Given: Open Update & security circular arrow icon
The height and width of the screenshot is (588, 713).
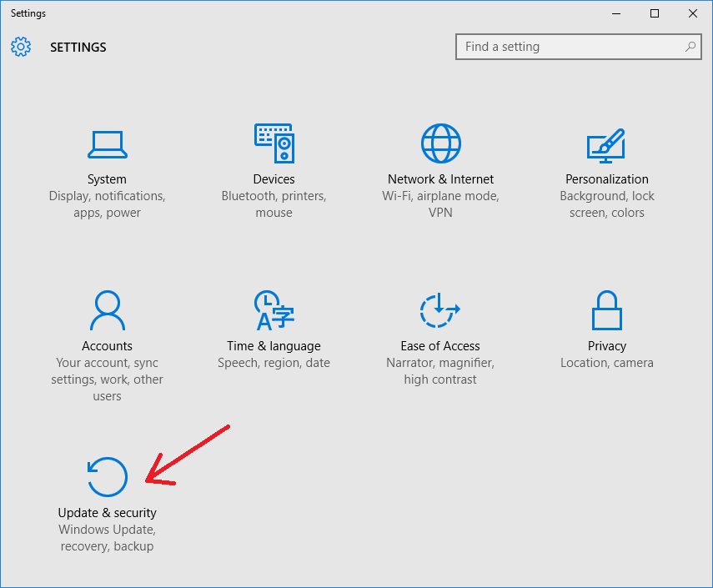Looking at the screenshot, I should pos(108,477).
